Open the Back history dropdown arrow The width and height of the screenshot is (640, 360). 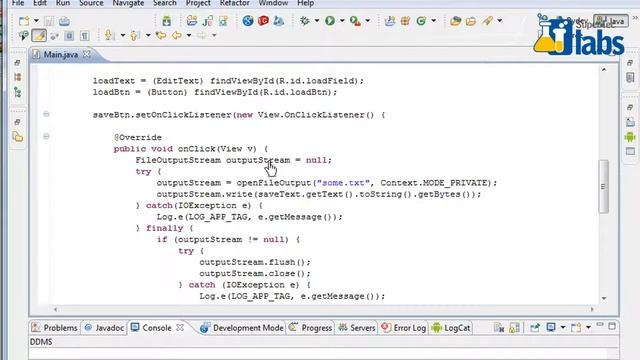(189, 36)
